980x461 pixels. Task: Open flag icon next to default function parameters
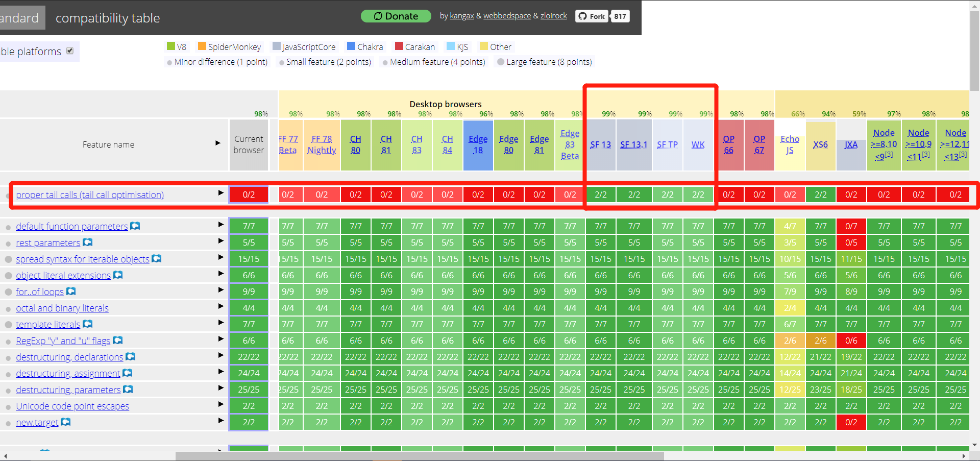(135, 226)
